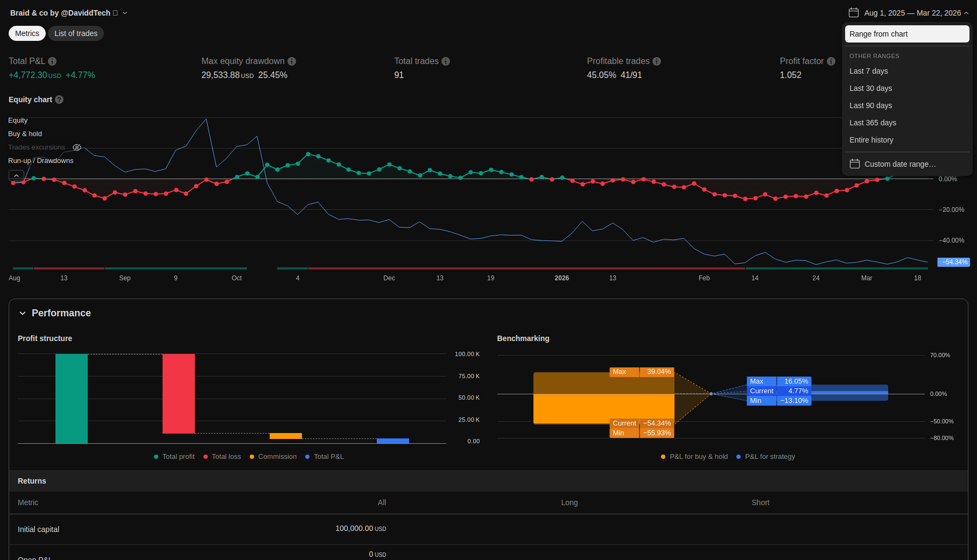Click the Range from chart button
This screenshot has height=560, width=977.
tap(906, 34)
